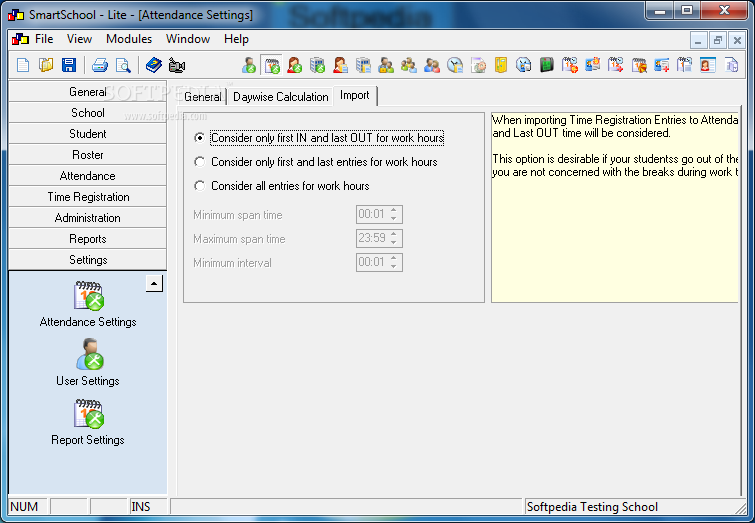Image resolution: width=755 pixels, height=523 pixels.
Task: Click the building with document toolbar icon
Action: pos(363,65)
